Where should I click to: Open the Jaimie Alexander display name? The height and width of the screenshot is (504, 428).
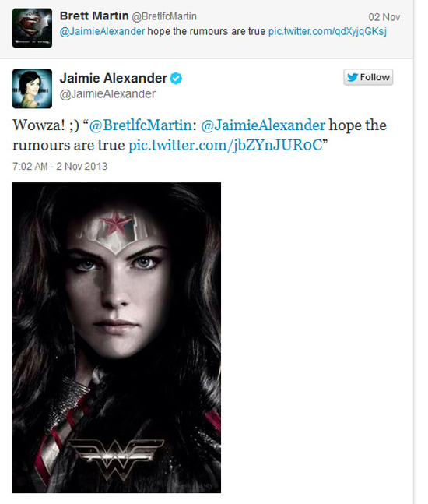click(114, 79)
